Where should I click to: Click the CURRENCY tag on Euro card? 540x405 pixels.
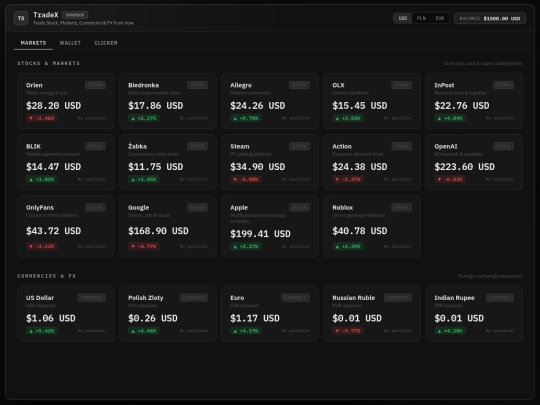(295, 298)
